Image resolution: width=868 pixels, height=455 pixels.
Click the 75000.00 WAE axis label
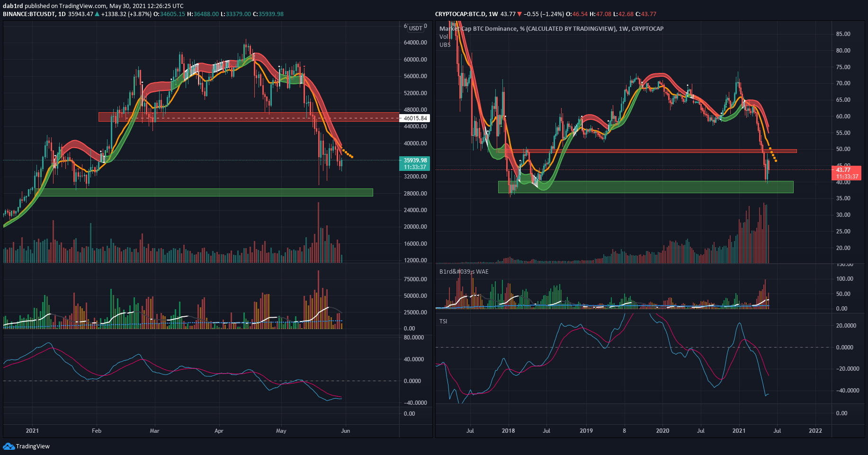click(415, 279)
